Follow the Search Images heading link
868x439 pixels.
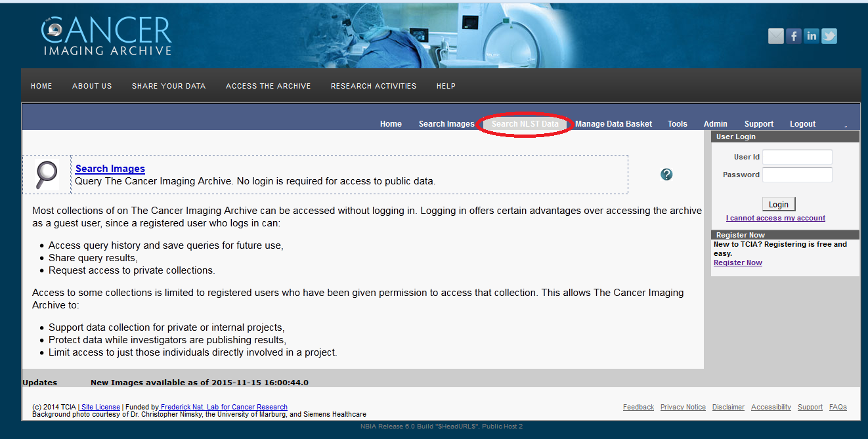110,169
